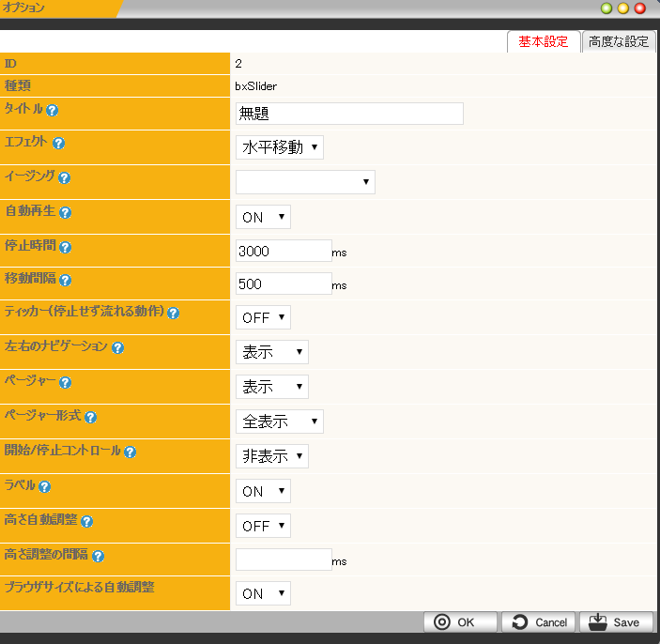Click the ブラウザサイズによる自動調整 label
The image size is (660, 644).
click(x=80, y=587)
